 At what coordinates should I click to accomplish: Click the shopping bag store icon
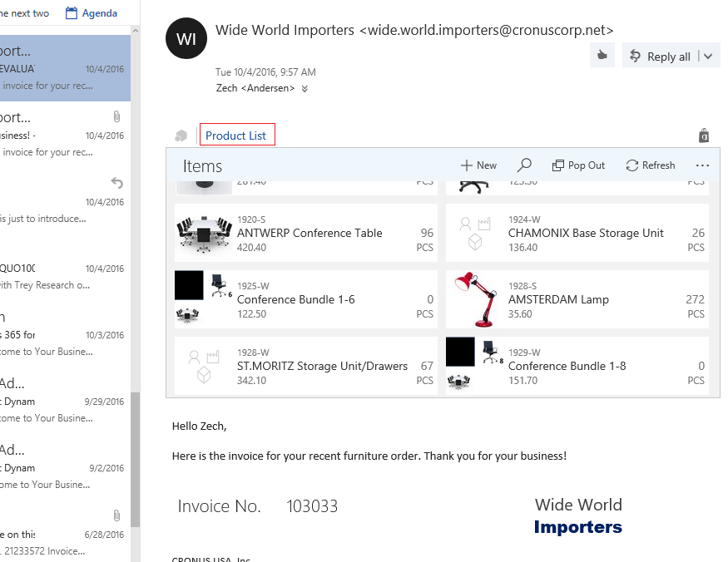click(x=704, y=136)
